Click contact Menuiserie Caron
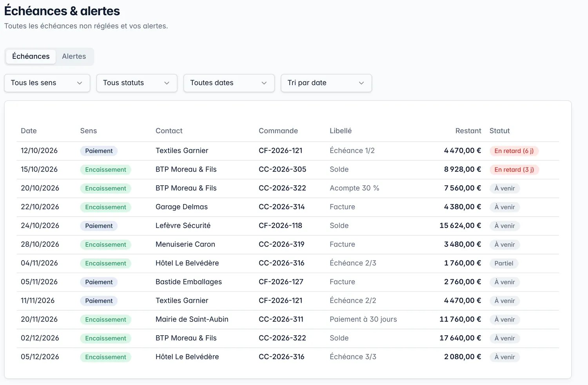 point(185,245)
